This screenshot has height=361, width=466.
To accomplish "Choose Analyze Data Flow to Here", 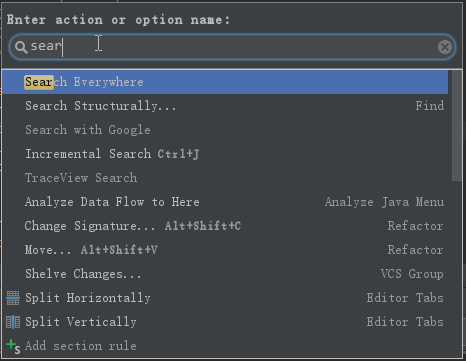I will click(x=225, y=202).
